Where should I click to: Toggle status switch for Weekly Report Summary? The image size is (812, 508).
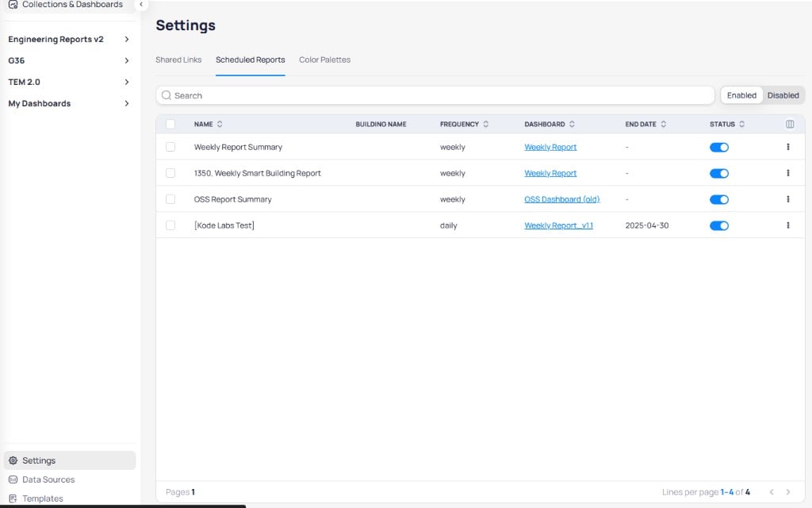pyautogui.click(x=718, y=147)
